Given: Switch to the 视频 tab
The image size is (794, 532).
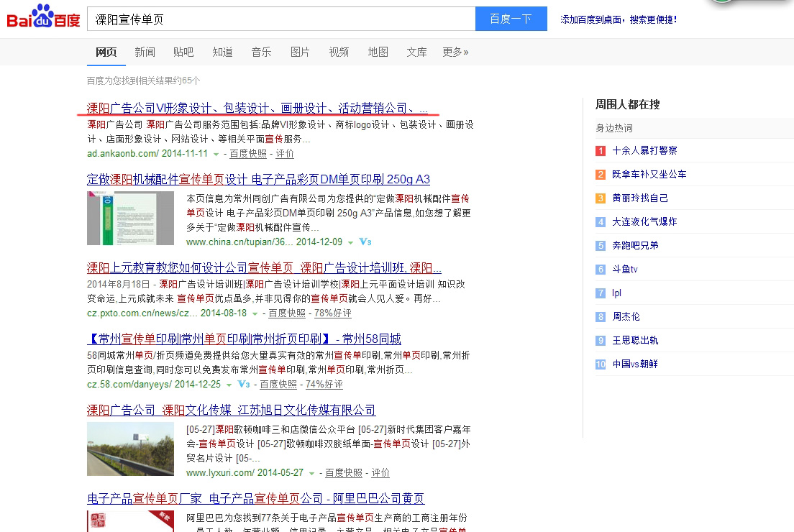Looking at the screenshot, I should click(339, 52).
